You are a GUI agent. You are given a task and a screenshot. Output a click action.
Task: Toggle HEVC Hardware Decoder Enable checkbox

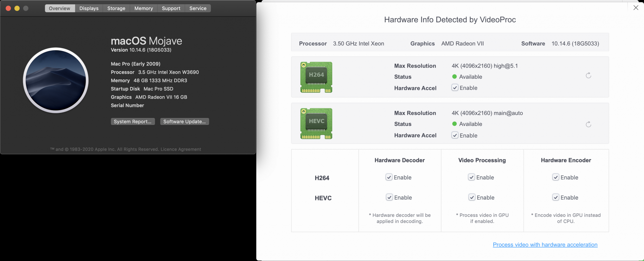tap(389, 197)
